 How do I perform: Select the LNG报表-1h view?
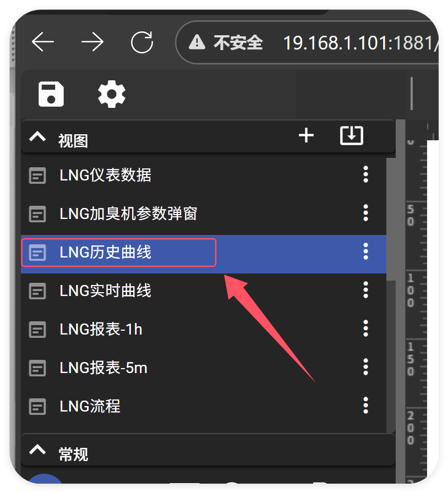coord(204,329)
